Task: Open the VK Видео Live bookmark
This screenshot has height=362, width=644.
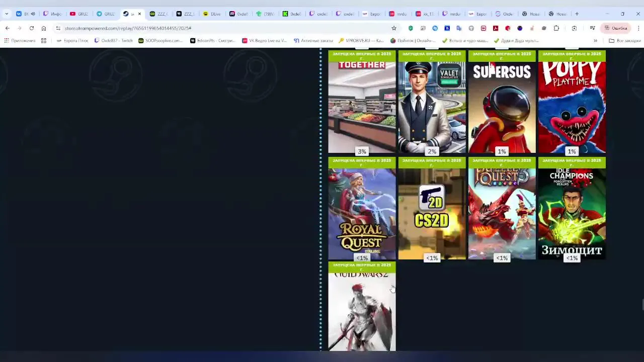Action: point(265,41)
